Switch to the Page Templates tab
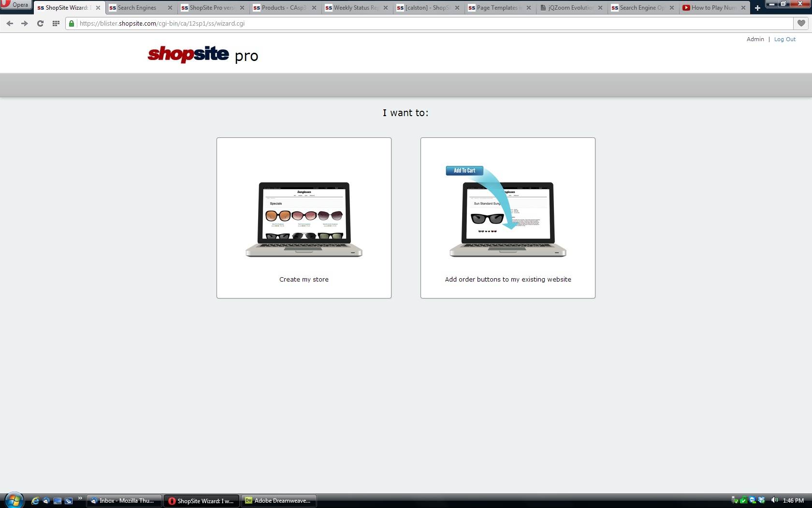The height and width of the screenshot is (508, 812). [496, 8]
